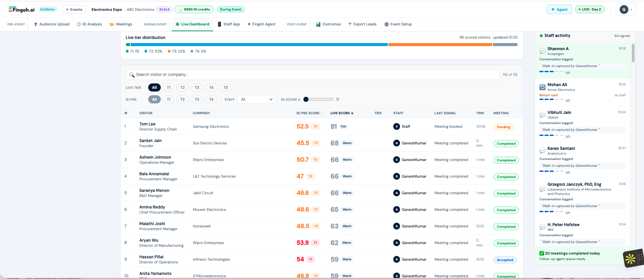This screenshot has height=279, width=644.
Task: Open the Staff App tab
Action: click(x=229, y=24)
